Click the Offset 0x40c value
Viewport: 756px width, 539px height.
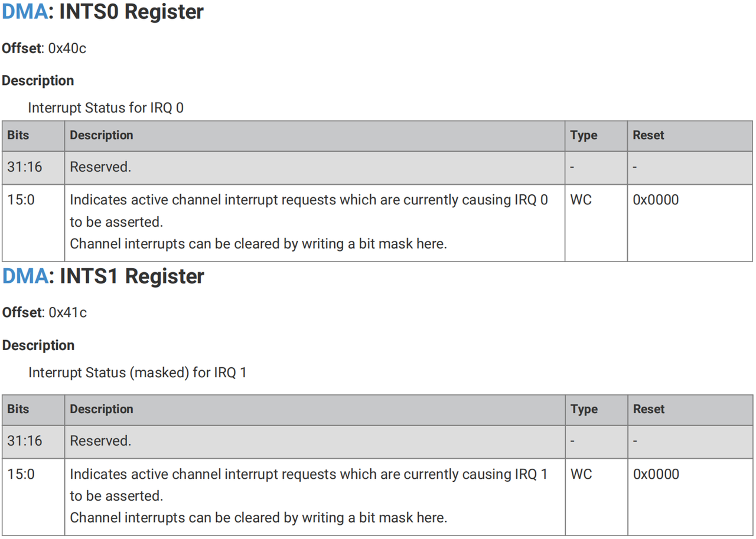point(67,48)
